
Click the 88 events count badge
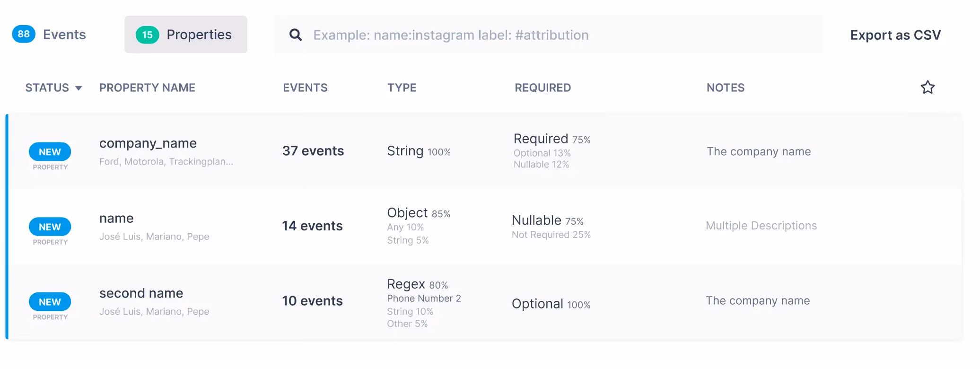[24, 34]
